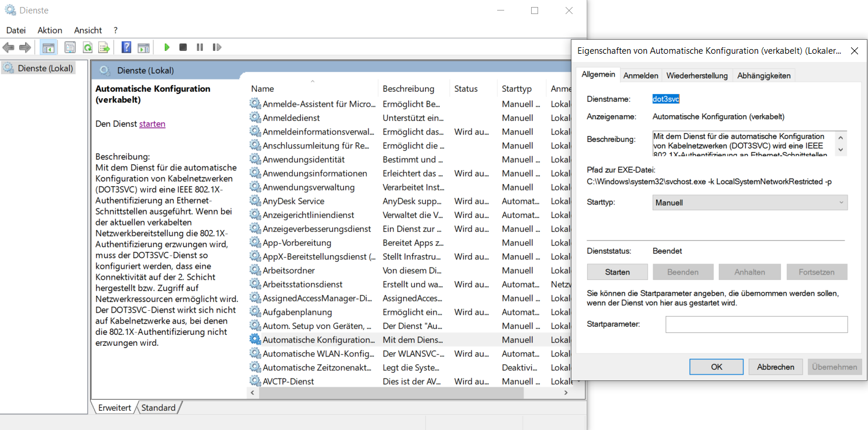Viewport: 868px width, 430px height.
Task: Select Dienste (Lokal) in the tree
Action: coord(45,68)
